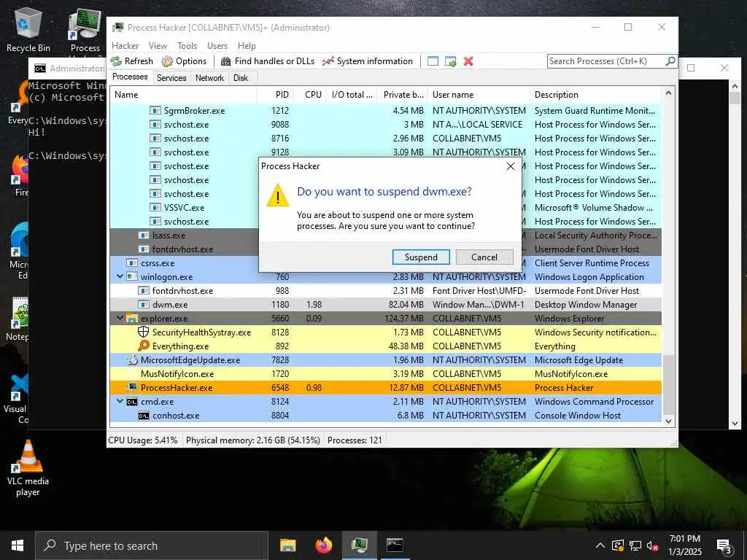Screen dimensions: 747x560
Task: Close the Process Hacker confirmation dialog
Action: pos(510,166)
